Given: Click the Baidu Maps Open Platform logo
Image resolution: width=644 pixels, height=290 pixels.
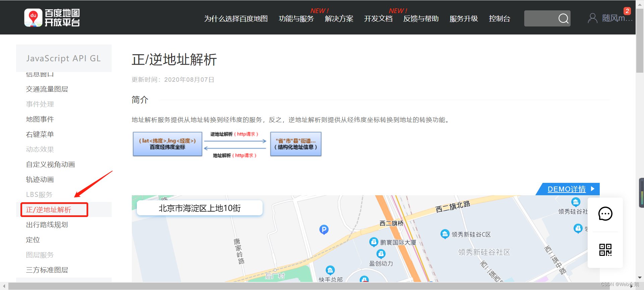Looking at the screenshot, I should (52, 17).
